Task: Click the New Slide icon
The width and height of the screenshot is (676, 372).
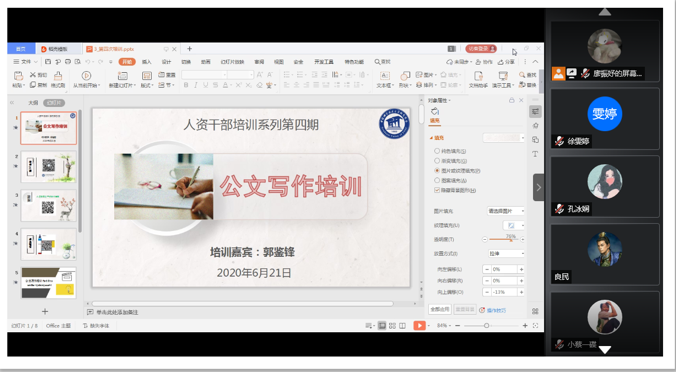Action: 122,76
